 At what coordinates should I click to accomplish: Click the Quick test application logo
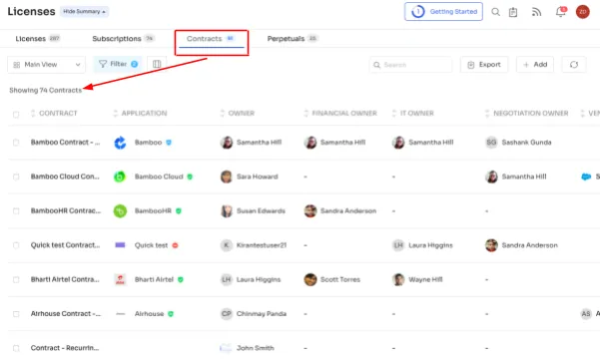point(120,245)
